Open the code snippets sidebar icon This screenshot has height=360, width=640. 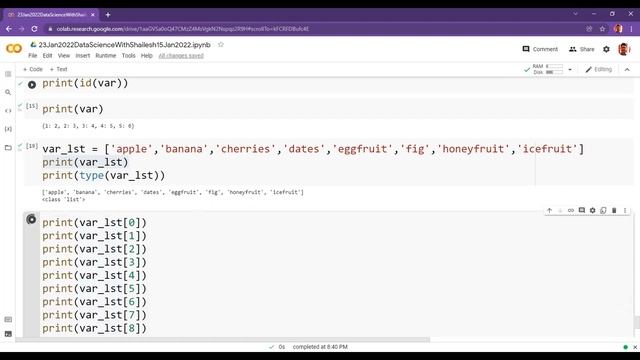pyautogui.click(x=8, y=111)
